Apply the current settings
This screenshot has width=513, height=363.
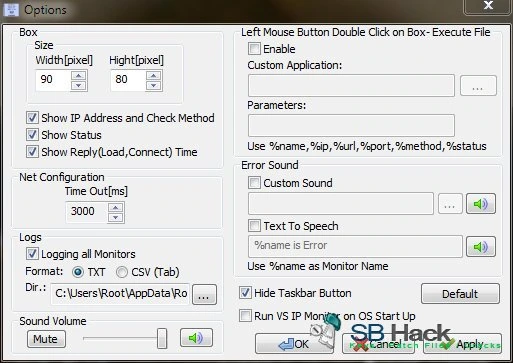click(463, 344)
